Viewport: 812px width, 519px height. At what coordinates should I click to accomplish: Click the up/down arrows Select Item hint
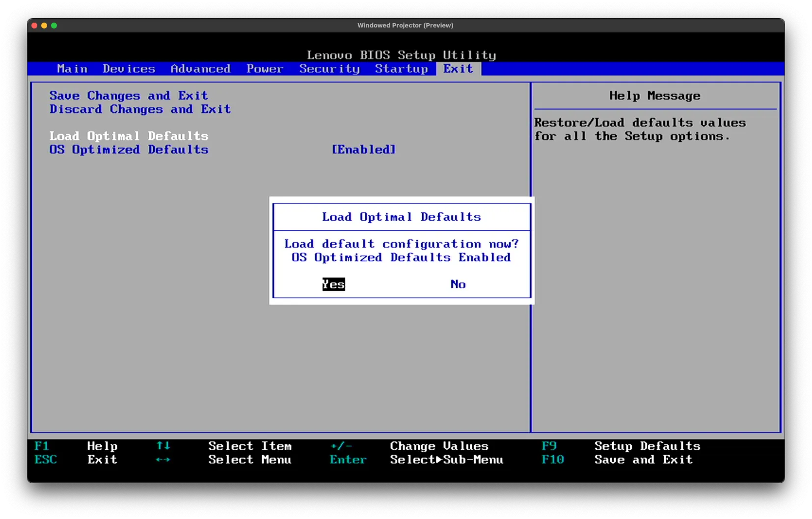pos(224,446)
